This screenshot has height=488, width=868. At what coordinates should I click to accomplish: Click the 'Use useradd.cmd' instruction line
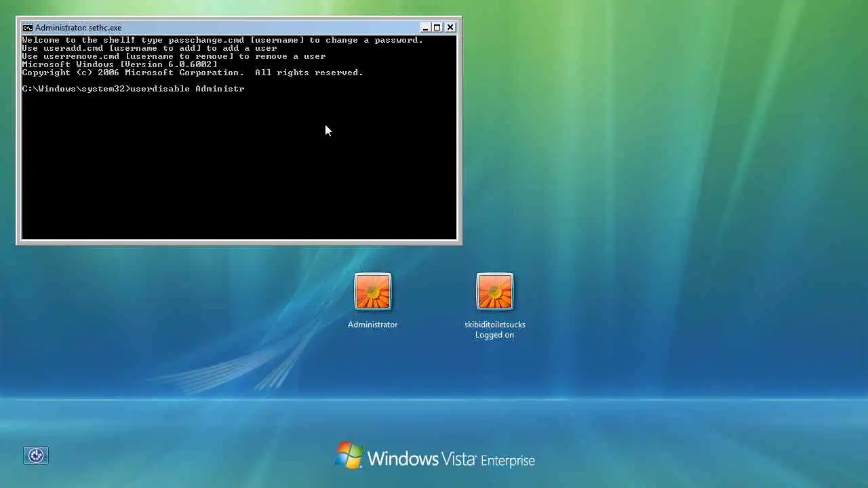coord(149,48)
